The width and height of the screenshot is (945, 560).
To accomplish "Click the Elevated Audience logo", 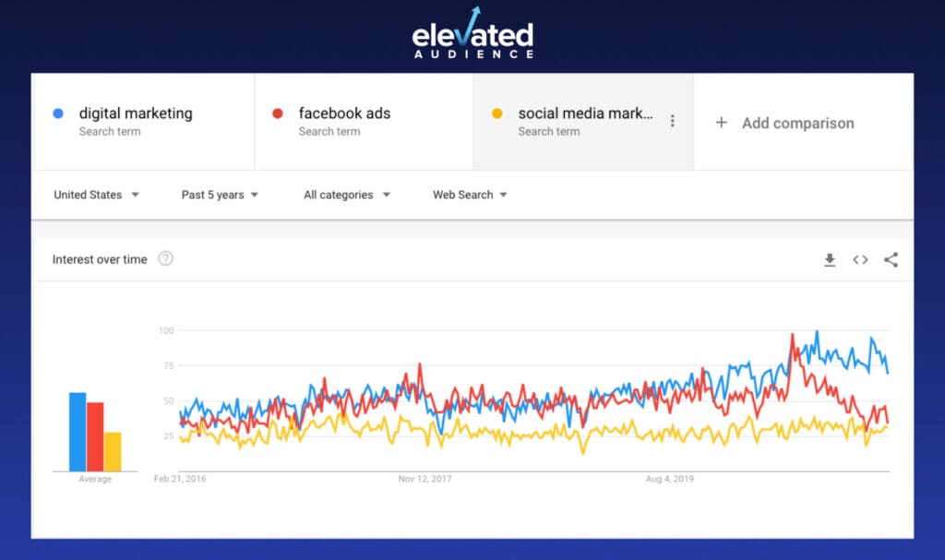I will point(472,35).
